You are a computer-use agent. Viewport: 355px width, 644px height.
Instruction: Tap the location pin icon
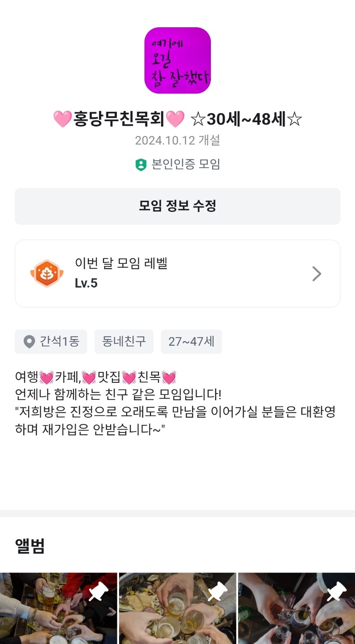pyautogui.click(x=29, y=342)
